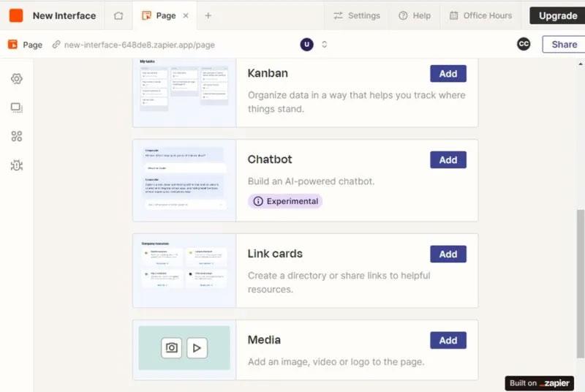585x392 pixels.
Task: Click the Upgrade button
Action: pos(558,15)
